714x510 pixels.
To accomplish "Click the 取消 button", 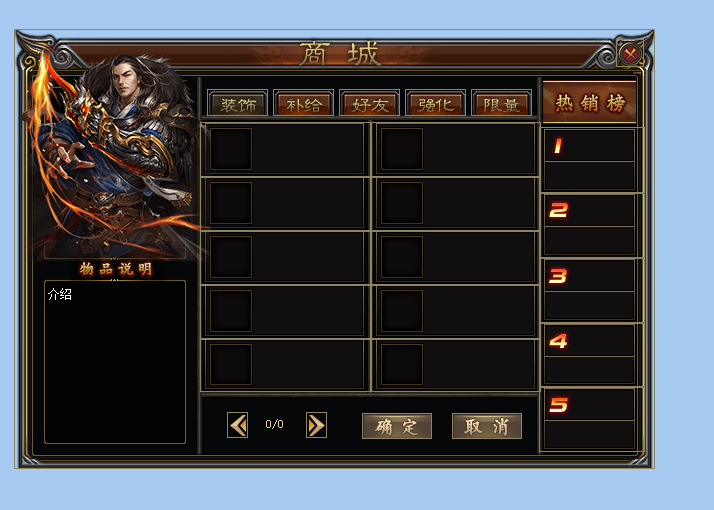I will click(x=487, y=426).
